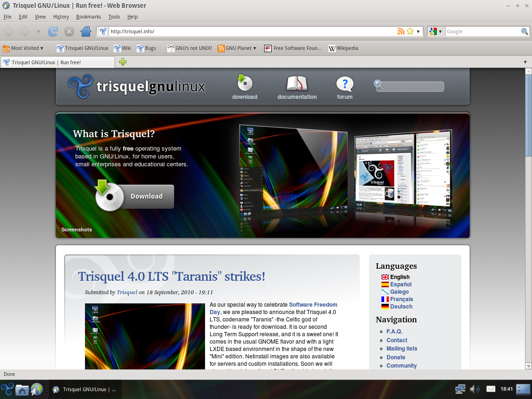Open the Taranis desktop screenshot thumbnail in article
532x399 pixels.
tap(145, 336)
